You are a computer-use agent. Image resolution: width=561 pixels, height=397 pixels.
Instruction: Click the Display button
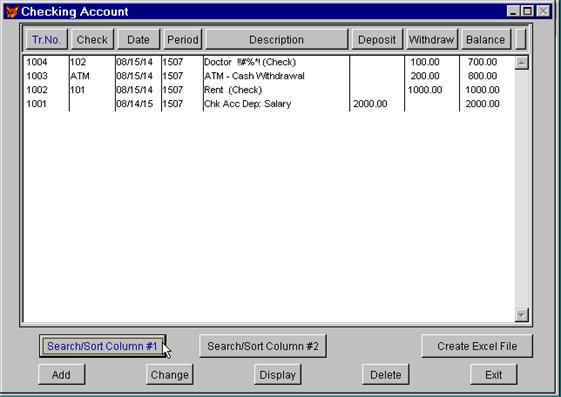278,374
